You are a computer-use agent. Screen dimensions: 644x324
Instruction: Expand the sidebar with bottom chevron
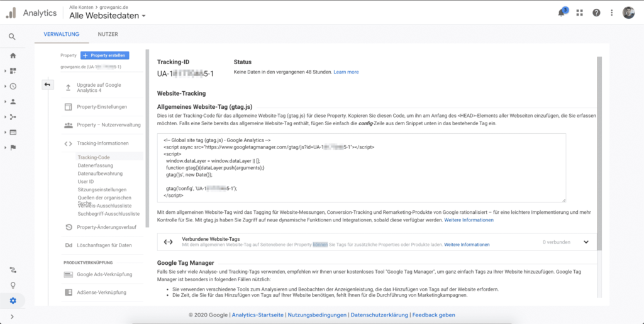click(12, 316)
